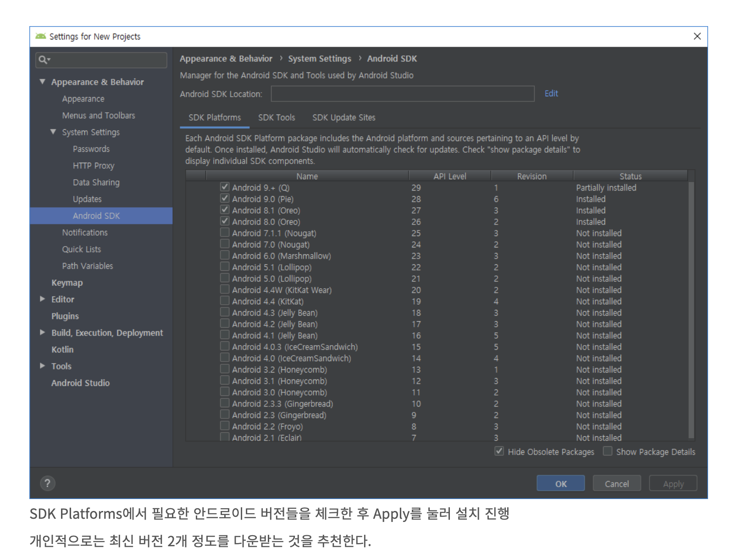Sort by the Status column header
731x560 pixels.
(x=631, y=176)
